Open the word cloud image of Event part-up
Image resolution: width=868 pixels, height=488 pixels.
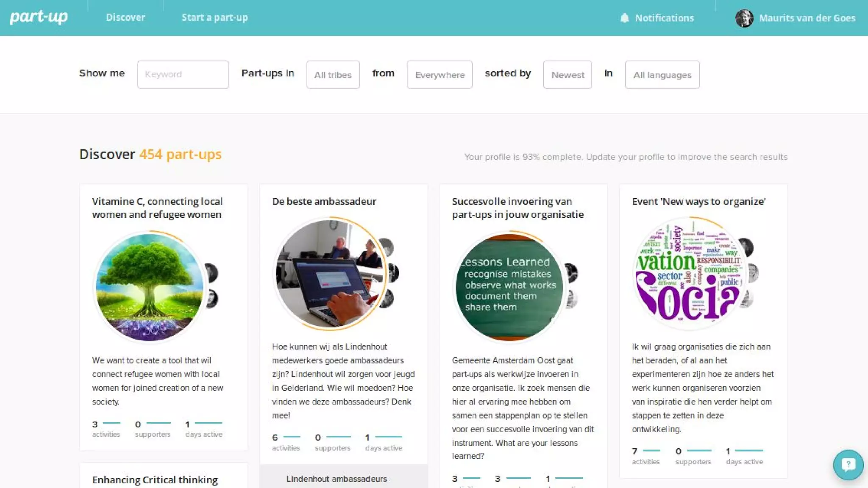tap(690, 273)
